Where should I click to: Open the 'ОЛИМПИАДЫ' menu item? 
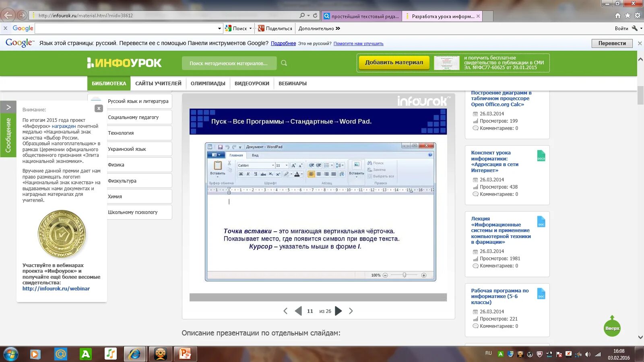tap(208, 84)
